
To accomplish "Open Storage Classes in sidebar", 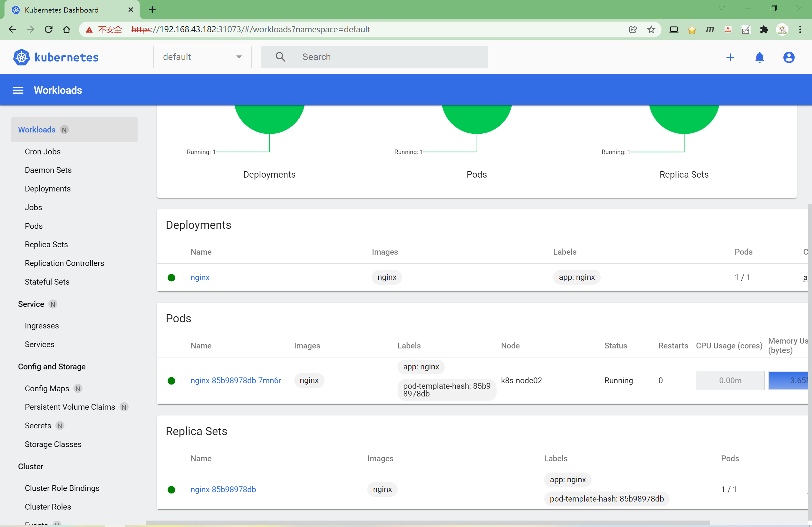I will click(53, 444).
